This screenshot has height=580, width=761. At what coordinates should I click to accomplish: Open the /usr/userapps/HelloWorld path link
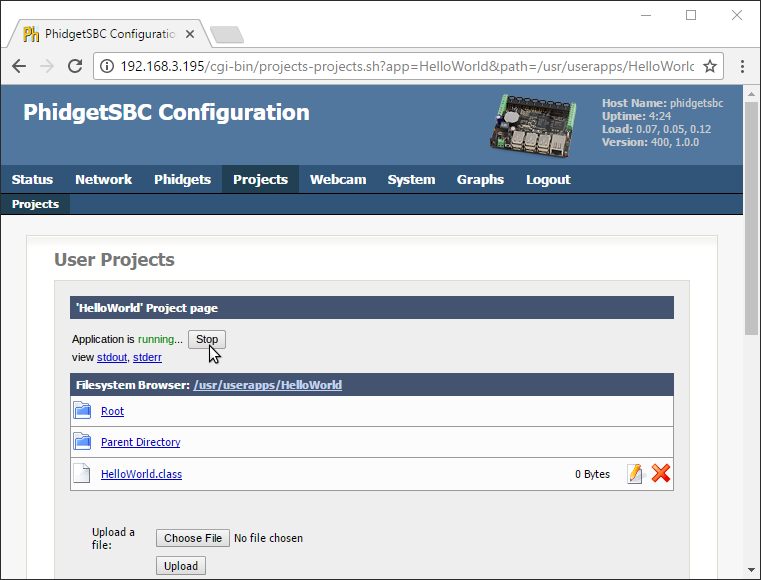(267, 385)
